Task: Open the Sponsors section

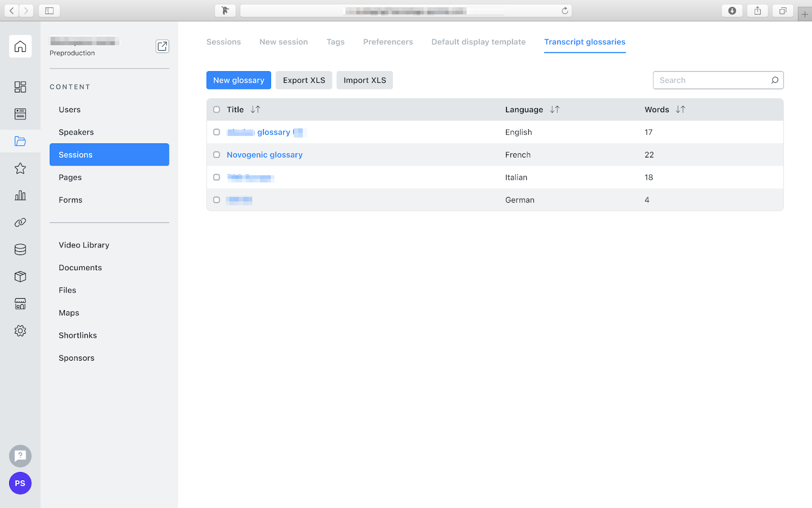Action: (x=77, y=358)
